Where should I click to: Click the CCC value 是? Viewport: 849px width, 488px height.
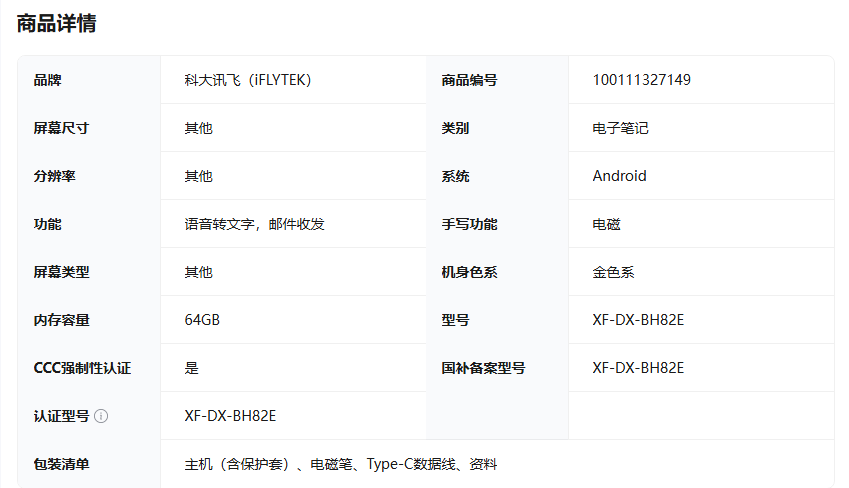coord(192,368)
